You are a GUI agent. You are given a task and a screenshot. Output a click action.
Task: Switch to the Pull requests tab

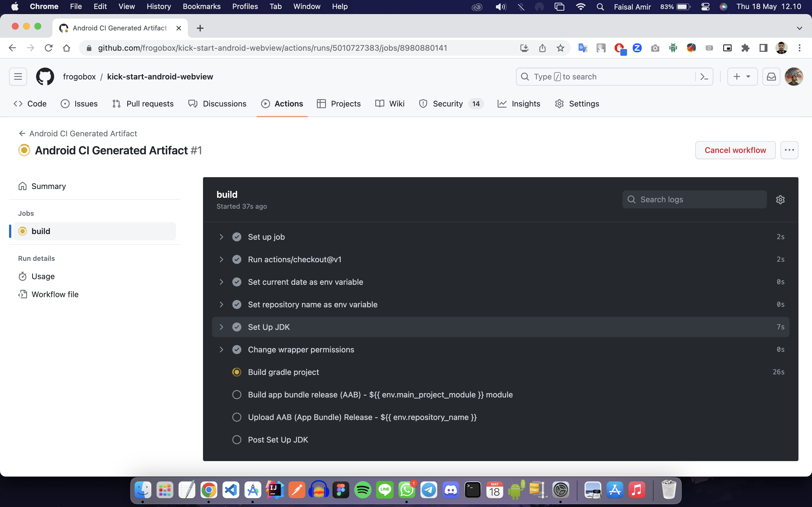click(x=143, y=104)
